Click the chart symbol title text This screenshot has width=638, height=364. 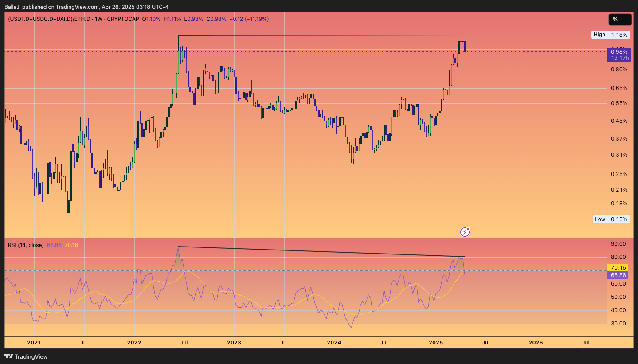74,19
